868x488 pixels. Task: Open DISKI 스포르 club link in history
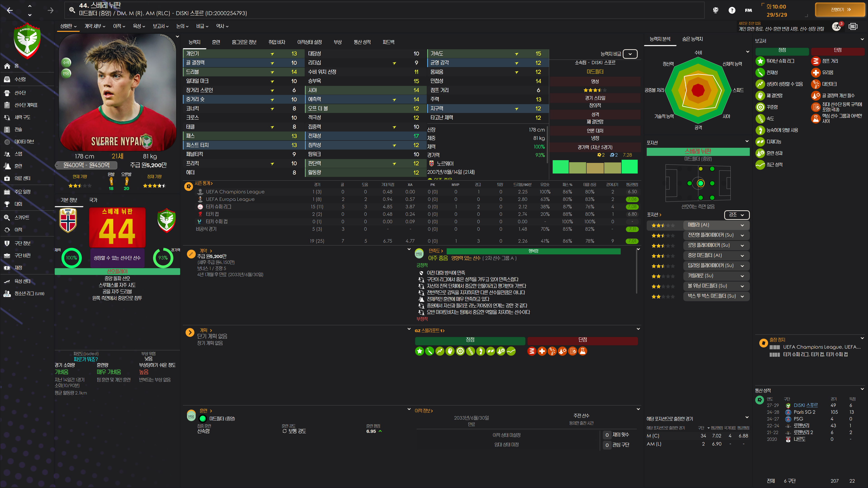[805, 405]
